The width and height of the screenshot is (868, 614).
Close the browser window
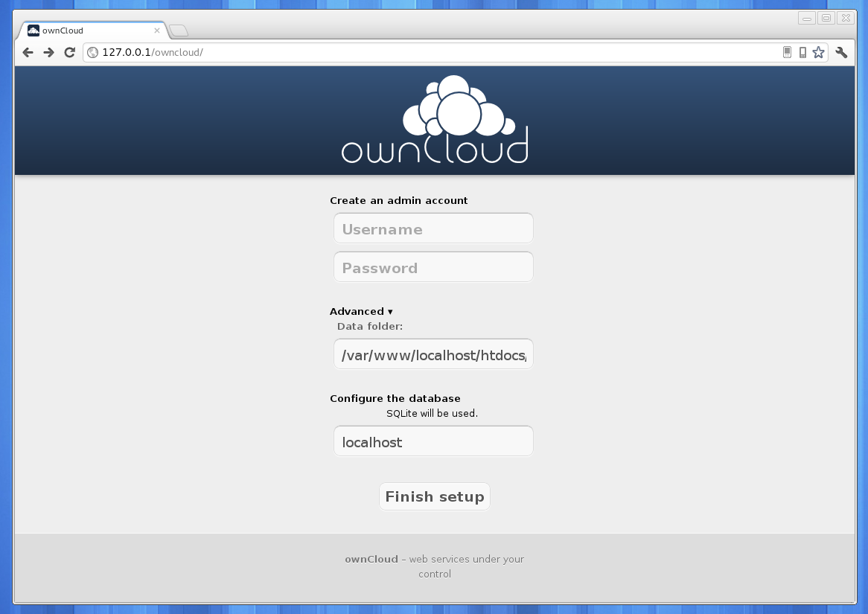point(846,19)
